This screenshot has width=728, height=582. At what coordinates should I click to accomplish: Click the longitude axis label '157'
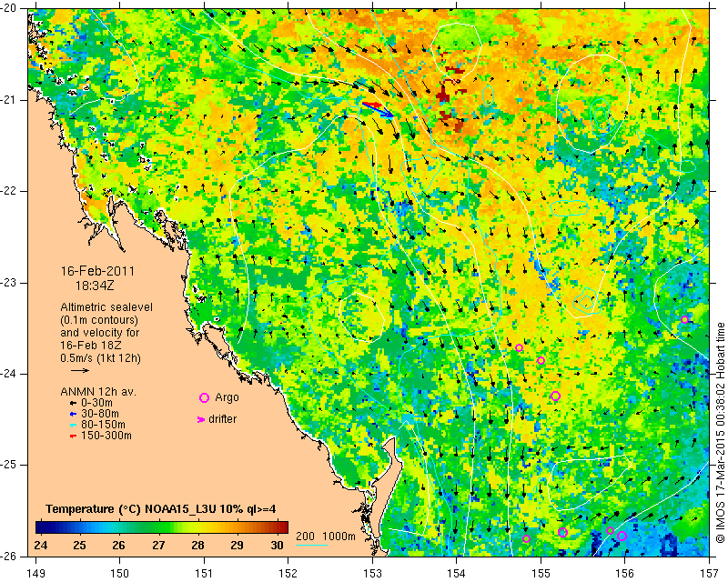tap(710, 574)
